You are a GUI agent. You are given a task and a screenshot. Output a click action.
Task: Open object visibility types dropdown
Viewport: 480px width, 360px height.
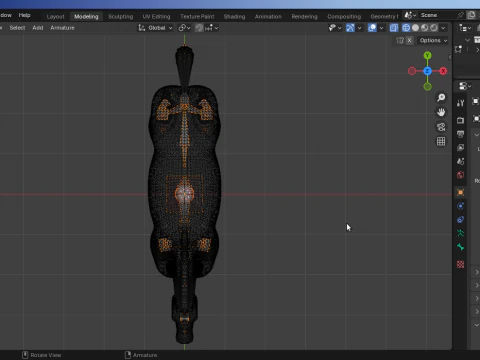[335, 28]
